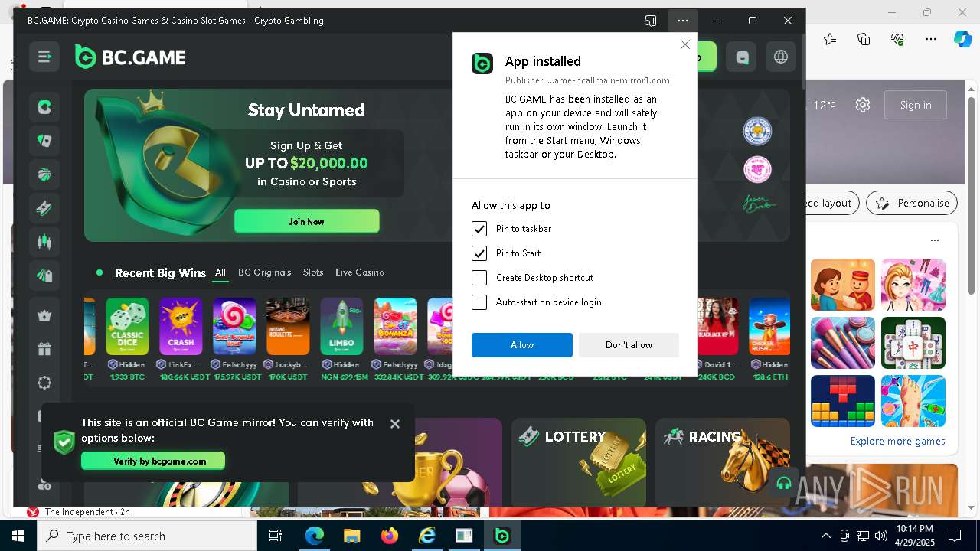This screenshot has width=980, height=551.
Task: Select the BC Originals tab
Action: point(265,272)
